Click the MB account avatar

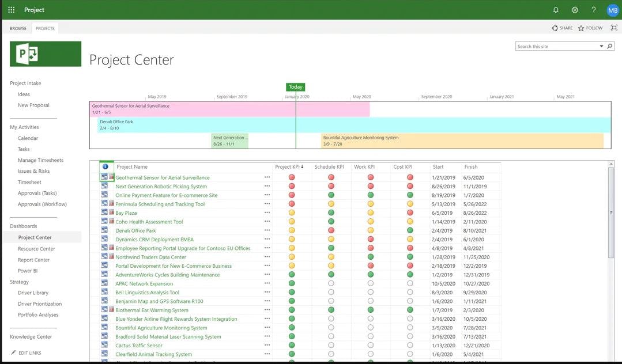pos(612,9)
